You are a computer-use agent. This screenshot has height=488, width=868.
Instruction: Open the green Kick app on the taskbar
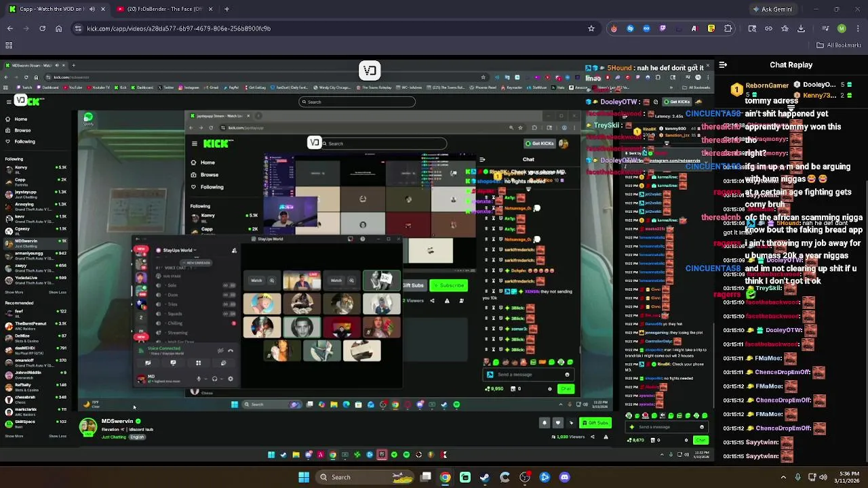465,477
